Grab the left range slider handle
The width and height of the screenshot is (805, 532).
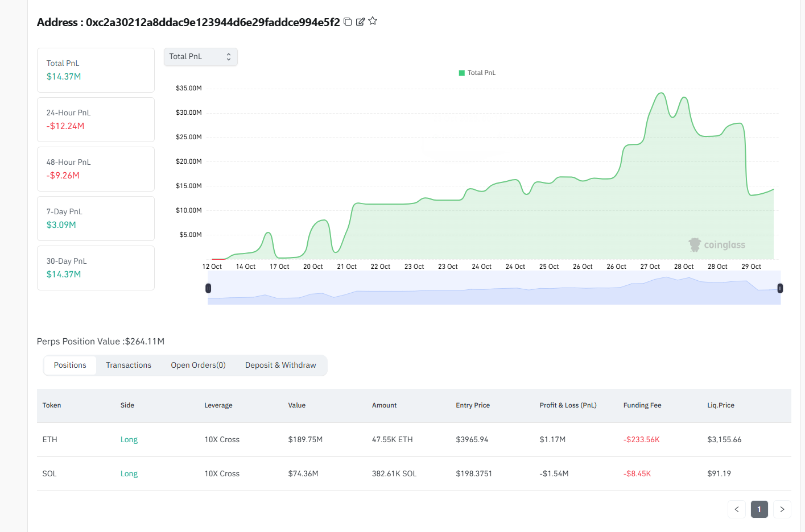point(208,288)
